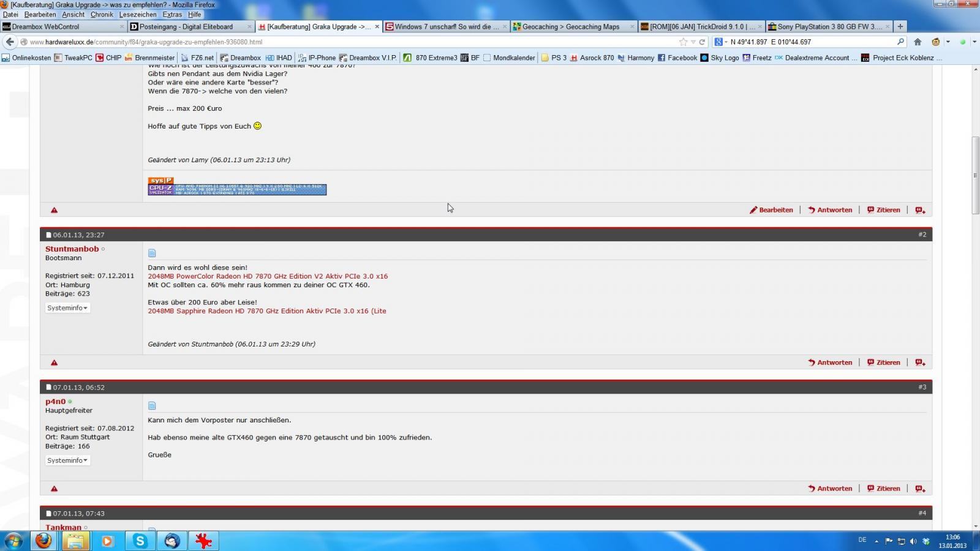Open the Chronik menu
This screenshot has width=980, height=551.
click(102, 14)
